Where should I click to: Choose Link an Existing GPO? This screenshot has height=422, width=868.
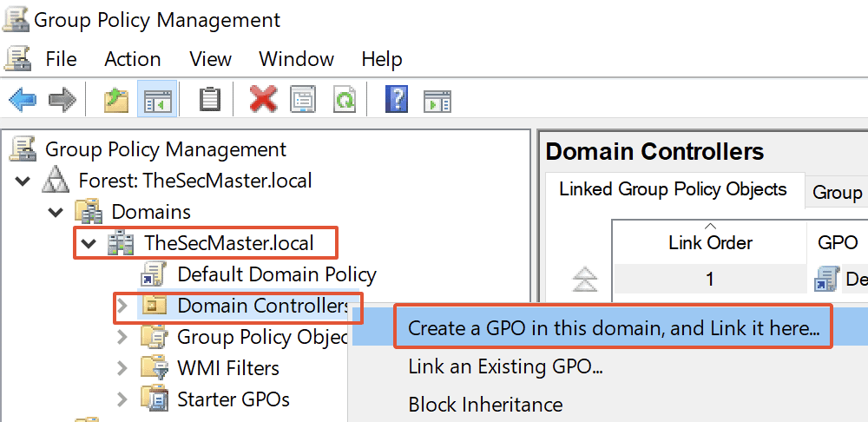(505, 366)
